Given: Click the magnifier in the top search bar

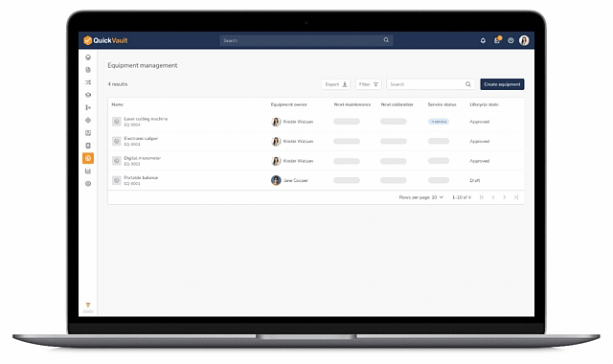Looking at the screenshot, I should tap(386, 40).
